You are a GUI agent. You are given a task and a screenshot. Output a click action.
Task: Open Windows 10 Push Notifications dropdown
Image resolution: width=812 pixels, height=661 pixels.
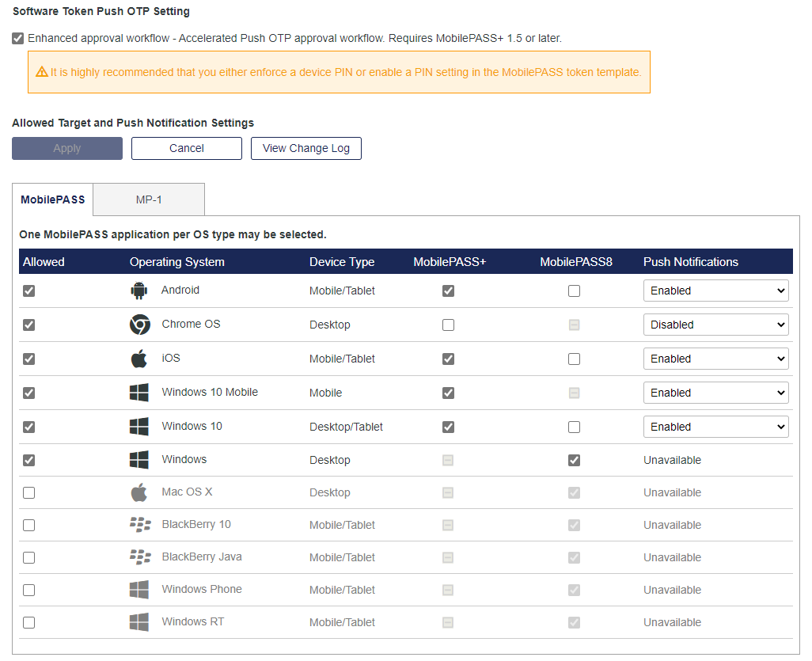pyautogui.click(x=715, y=427)
